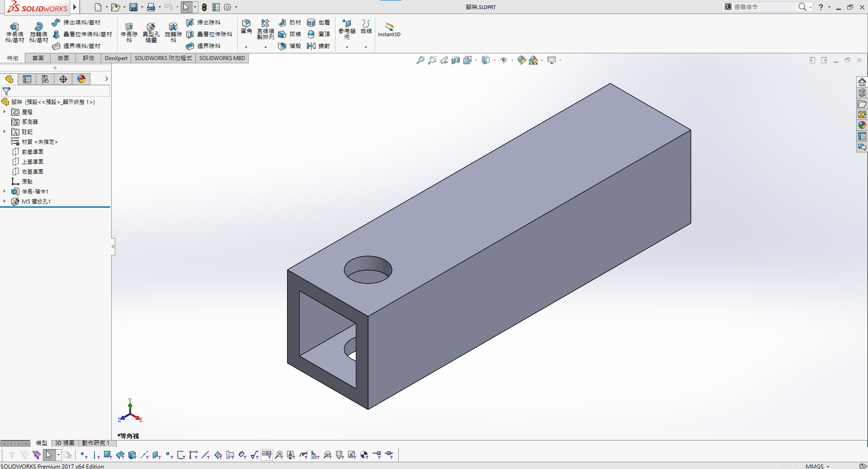The width and height of the screenshot is (868, 469).
Task: Select 疊層拉伸填料/基材 loft boss tool
Action: (x=82, y=34)
